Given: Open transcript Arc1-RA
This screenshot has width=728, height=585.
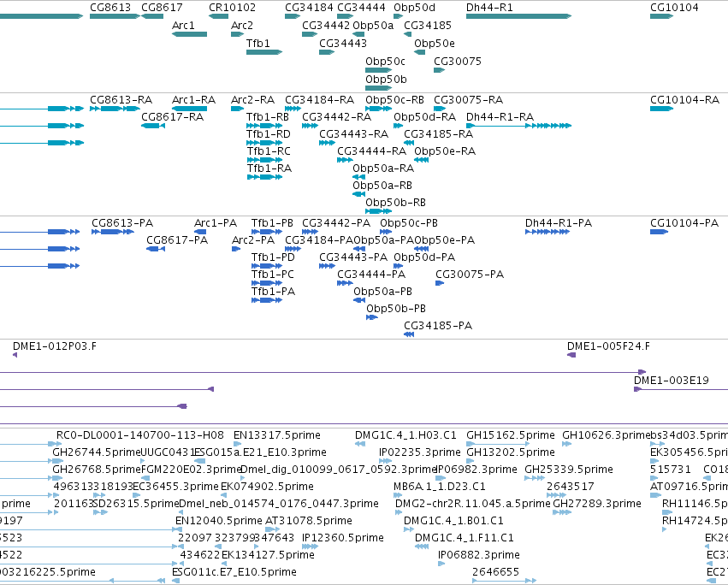Looking at the screenshot, I should (189, 109).
